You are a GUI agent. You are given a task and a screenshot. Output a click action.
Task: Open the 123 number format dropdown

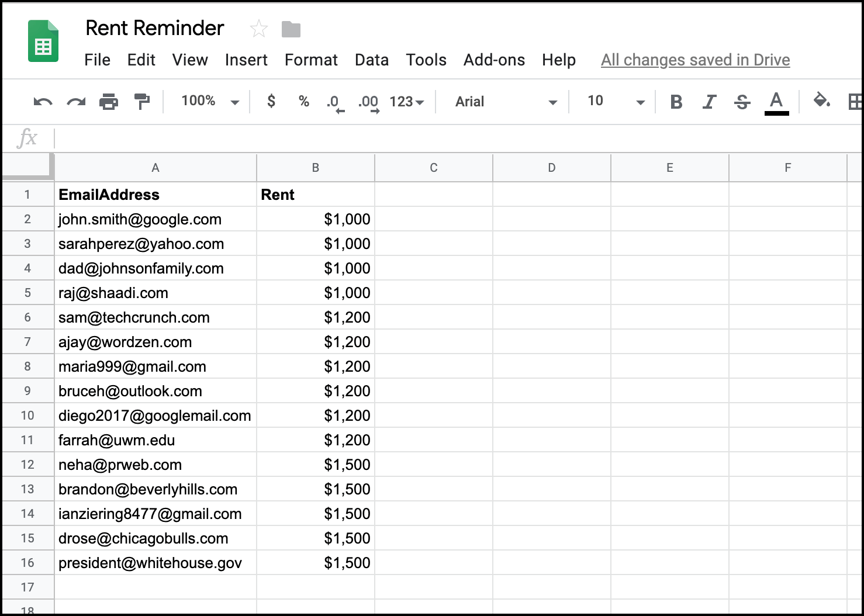406,102
